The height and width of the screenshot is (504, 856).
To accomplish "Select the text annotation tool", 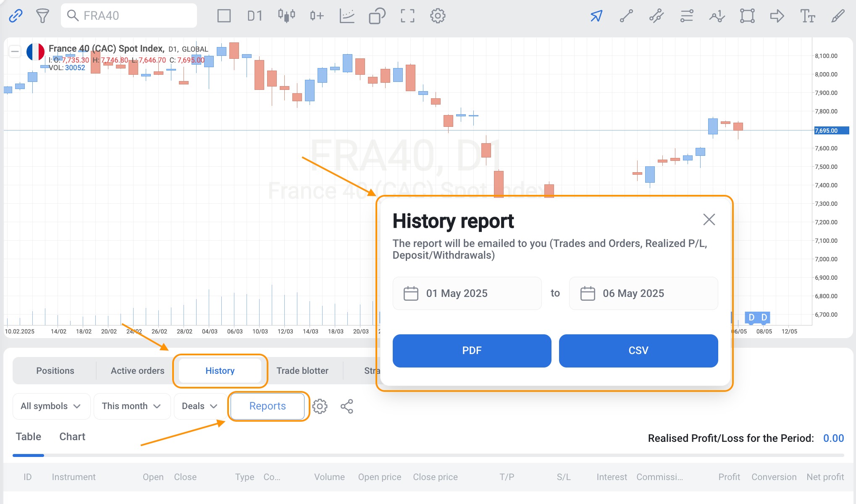I will tap(807, 16).
